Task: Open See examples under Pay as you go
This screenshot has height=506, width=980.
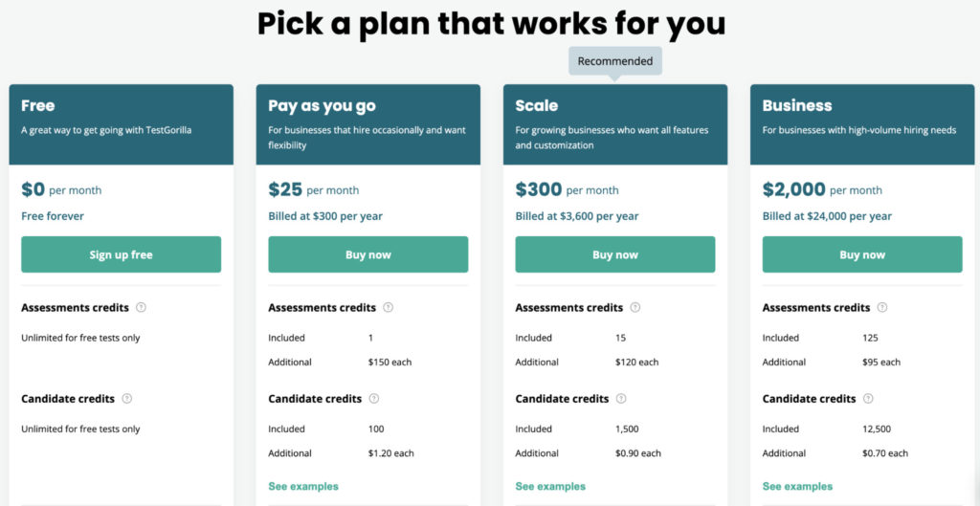Action: tap(303, 487)
